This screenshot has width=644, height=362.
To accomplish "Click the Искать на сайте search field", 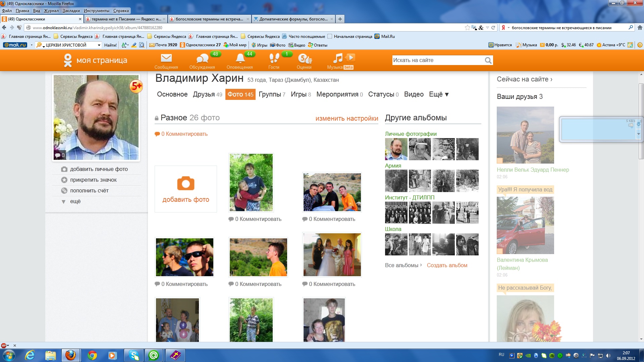I will tap(436, 60).
